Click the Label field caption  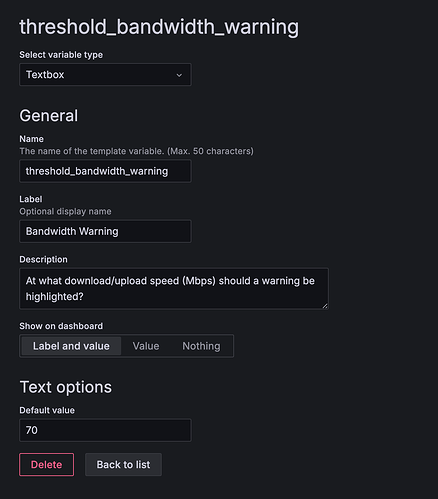point(31,199)
